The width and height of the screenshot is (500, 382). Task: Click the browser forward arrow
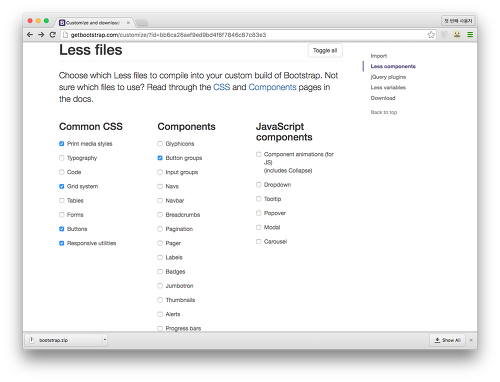pyautogui.click(x=41, y=35)
